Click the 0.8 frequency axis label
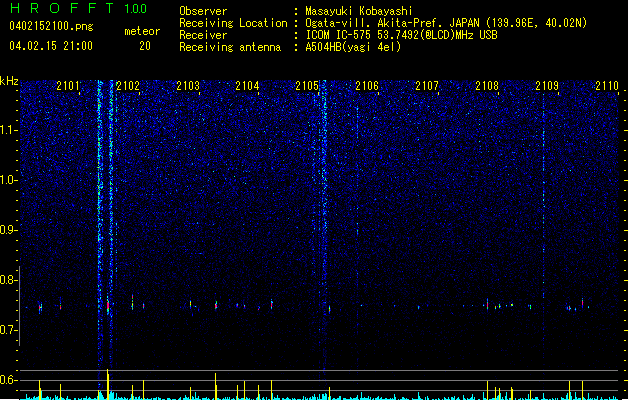This screenshot has height=400, width=629. [x=9, y=280]
